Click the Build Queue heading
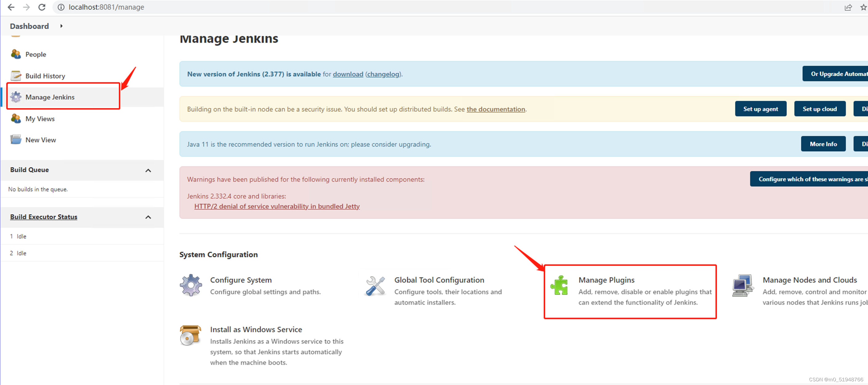The width and height of the screenshot is (868, 385). coord(29,170)
